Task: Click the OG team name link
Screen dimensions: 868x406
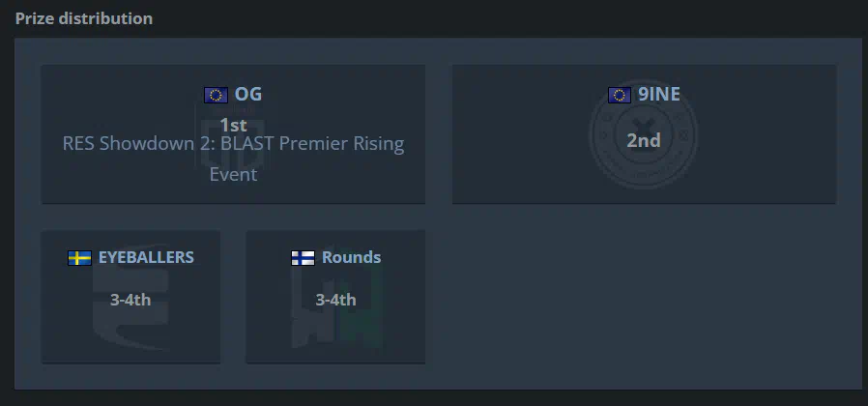Action: (248, 94)
